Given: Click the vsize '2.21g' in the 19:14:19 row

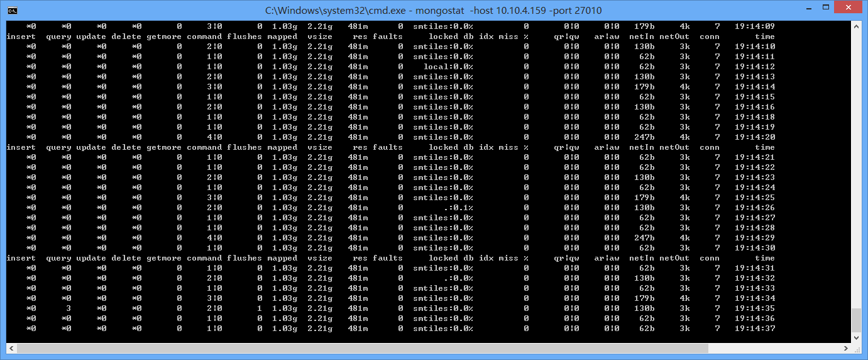Looking at the screenshot, I should point(320,127).
